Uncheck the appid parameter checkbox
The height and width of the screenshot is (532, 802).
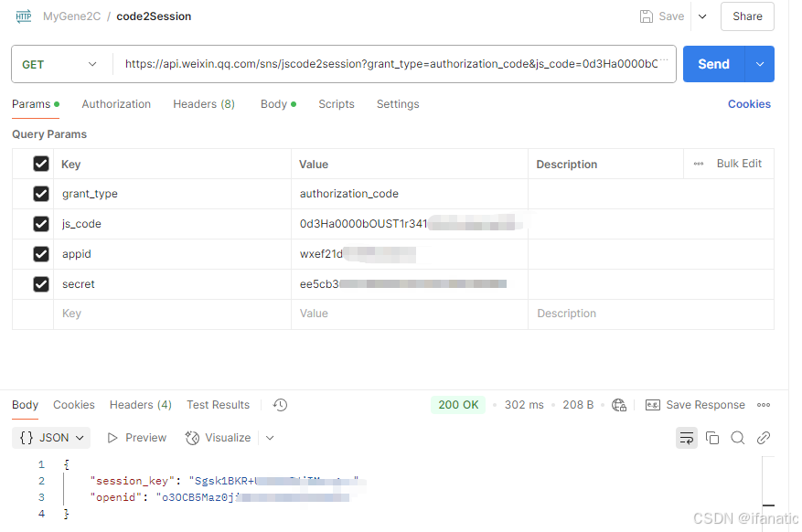[41, 254]
